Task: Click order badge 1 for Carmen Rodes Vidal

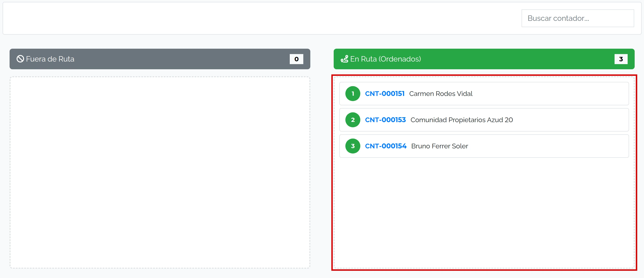Action: click(x=353, y=94)
